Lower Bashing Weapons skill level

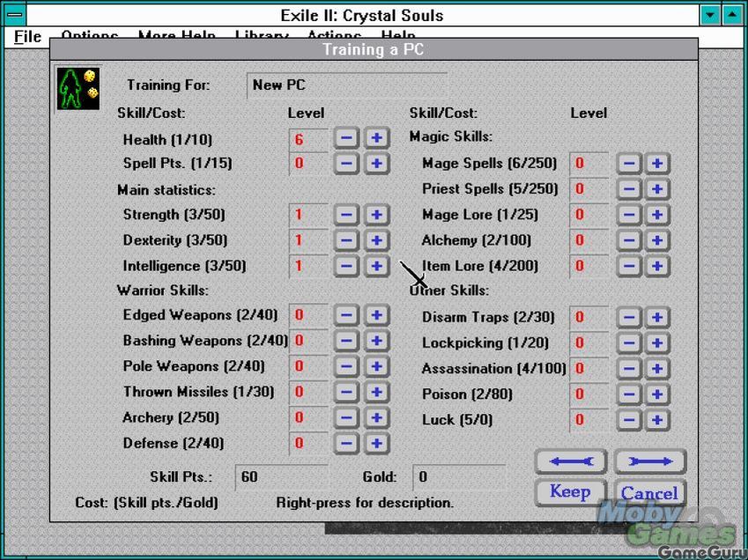347,342
